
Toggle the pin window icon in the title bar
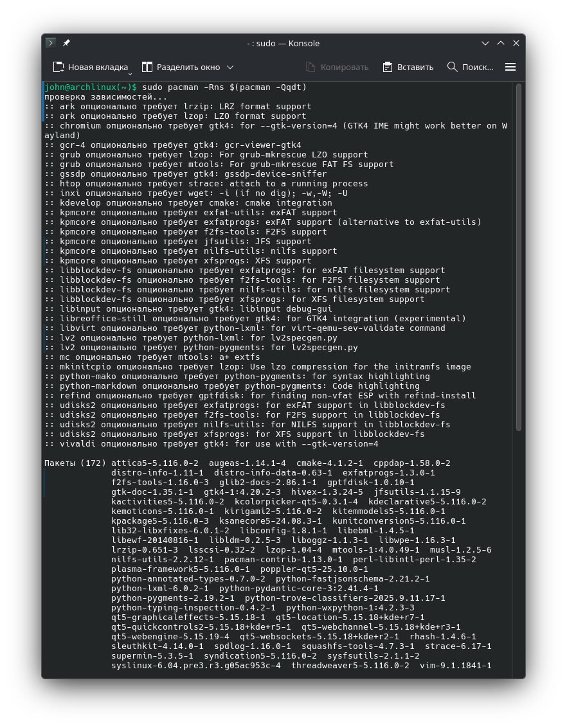point(66,42)
